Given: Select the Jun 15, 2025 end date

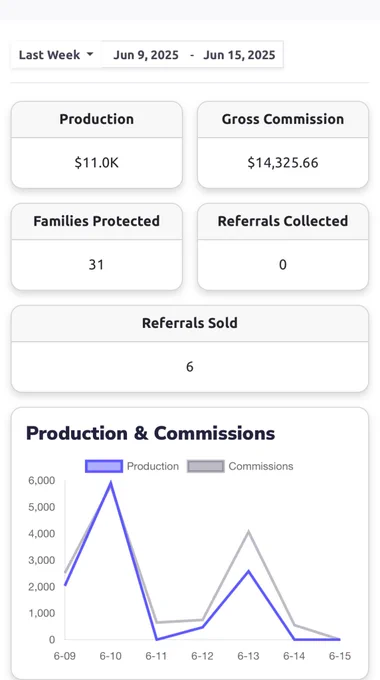Looking at the screenshot, I should click(239, 55).
